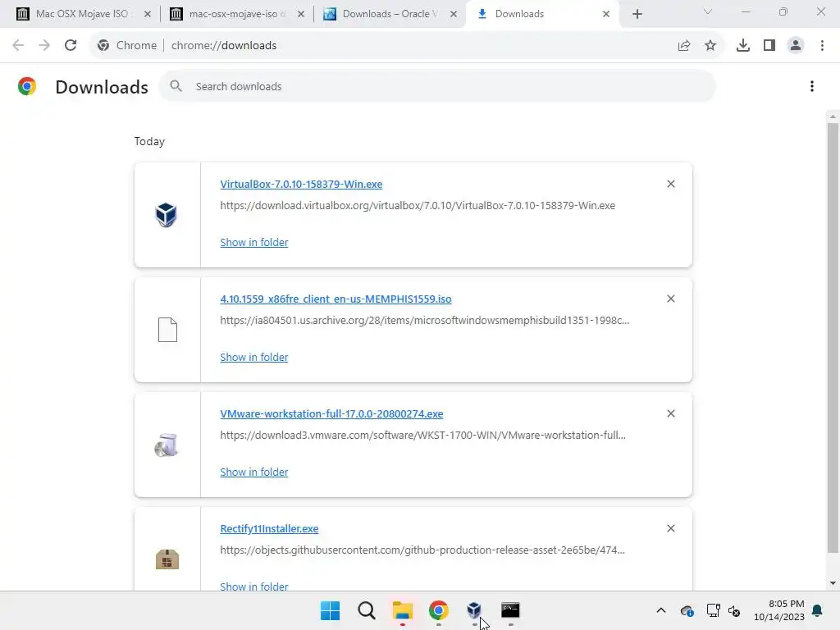
Task: Expand the hidden system tray icons
Action: point(661,610)
